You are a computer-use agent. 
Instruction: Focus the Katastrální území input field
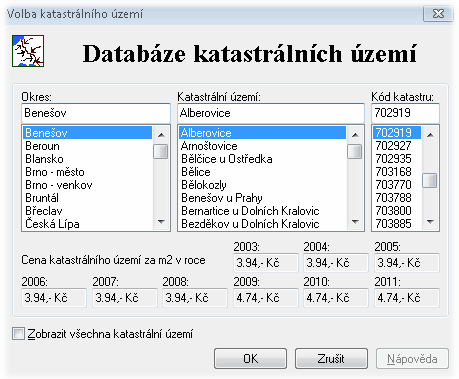[271, 113]
